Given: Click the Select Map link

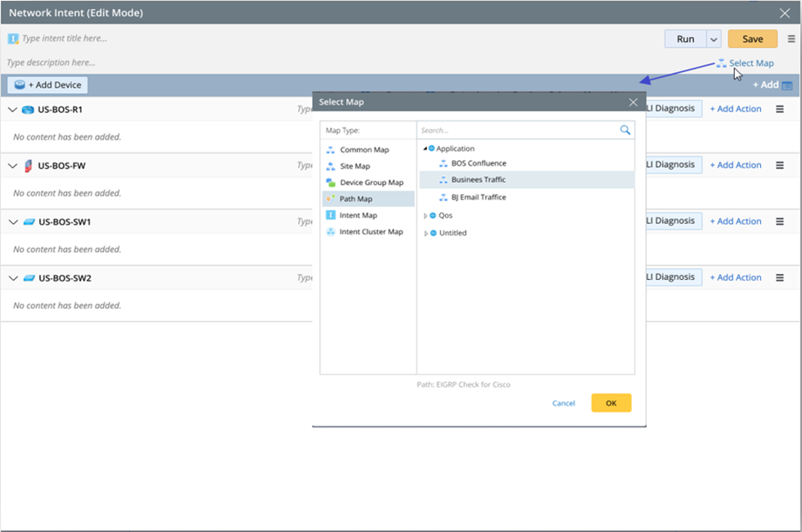Looking at the screenshot, I should pos(751,63).
